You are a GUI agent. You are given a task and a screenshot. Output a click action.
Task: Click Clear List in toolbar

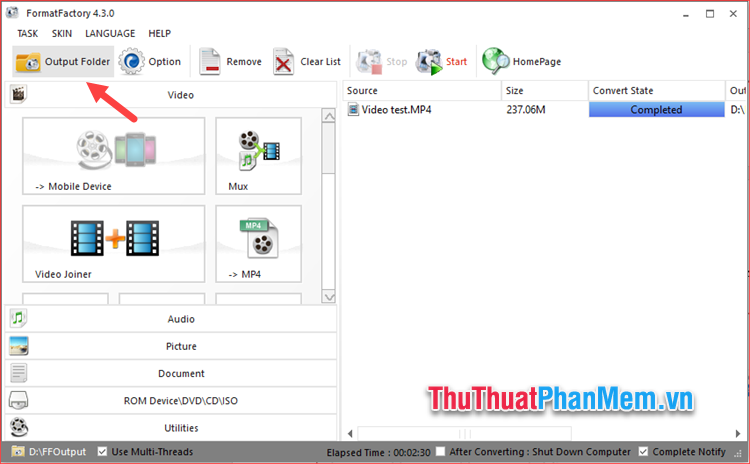tap(307, 62)
